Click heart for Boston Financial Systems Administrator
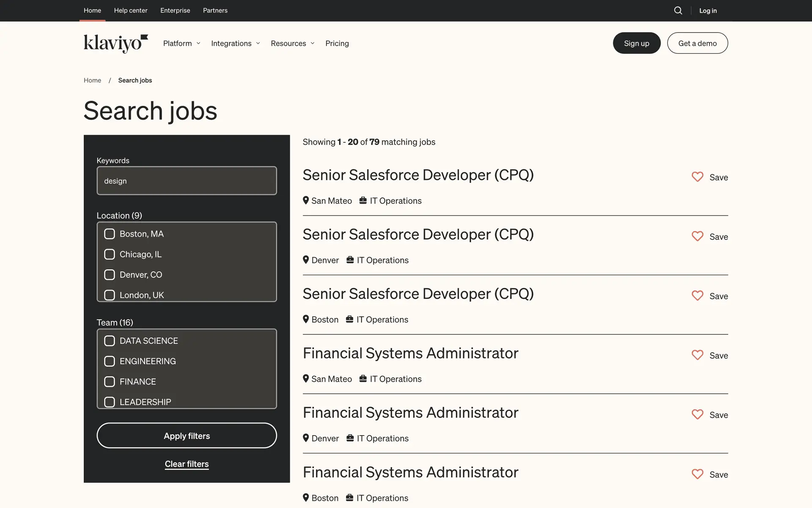Screen dimensions: 812x508 click(697, 474)
